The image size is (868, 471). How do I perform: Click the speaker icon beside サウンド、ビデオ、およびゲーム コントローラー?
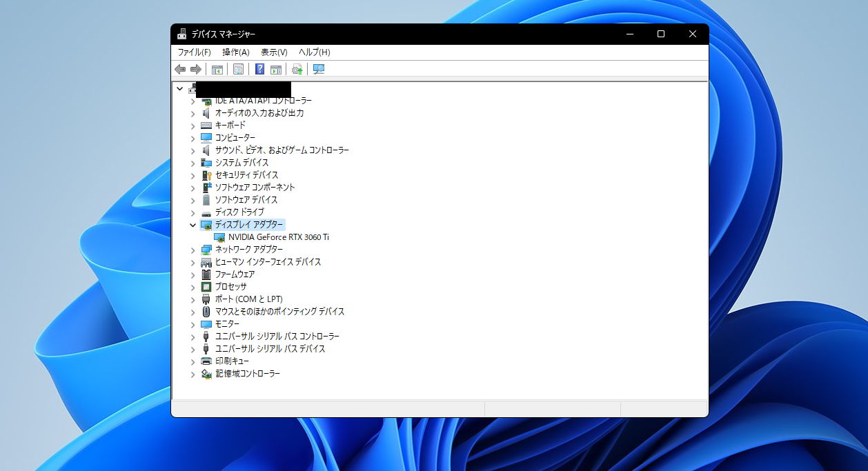click(x=206, y=150)
